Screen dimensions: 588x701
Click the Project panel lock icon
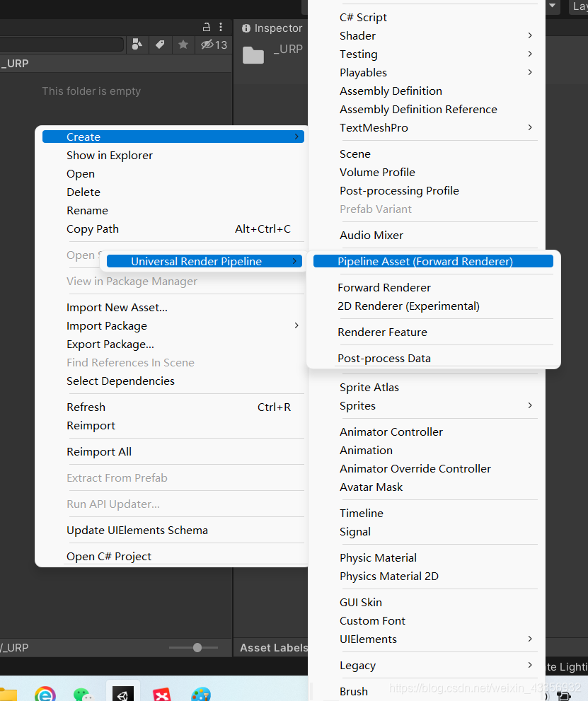[206, 28]
